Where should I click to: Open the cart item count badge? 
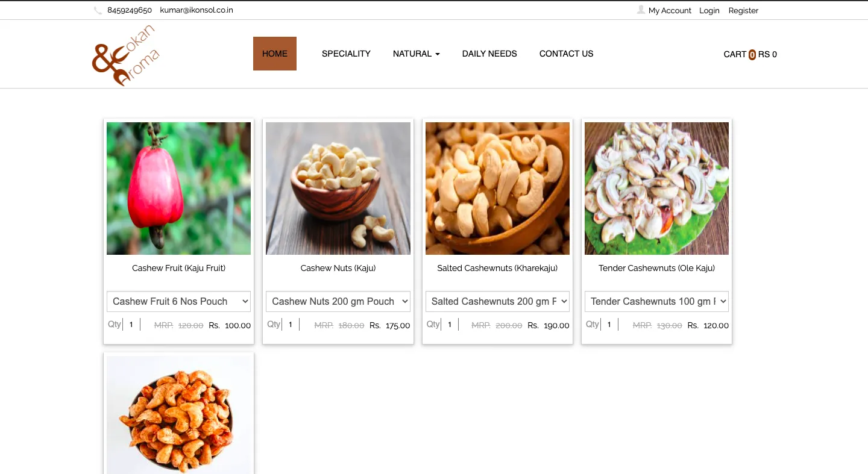752,54
